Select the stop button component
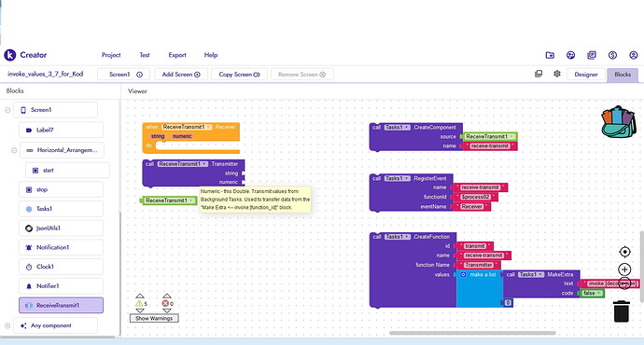Image resolution: width=644 pixels, height=345 pixels. point(61,189)
